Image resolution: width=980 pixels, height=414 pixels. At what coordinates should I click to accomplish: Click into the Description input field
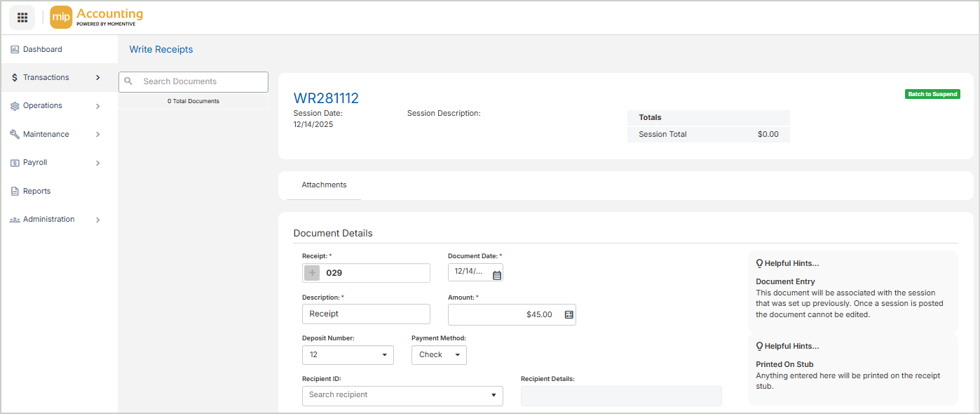tap(366, 314)
